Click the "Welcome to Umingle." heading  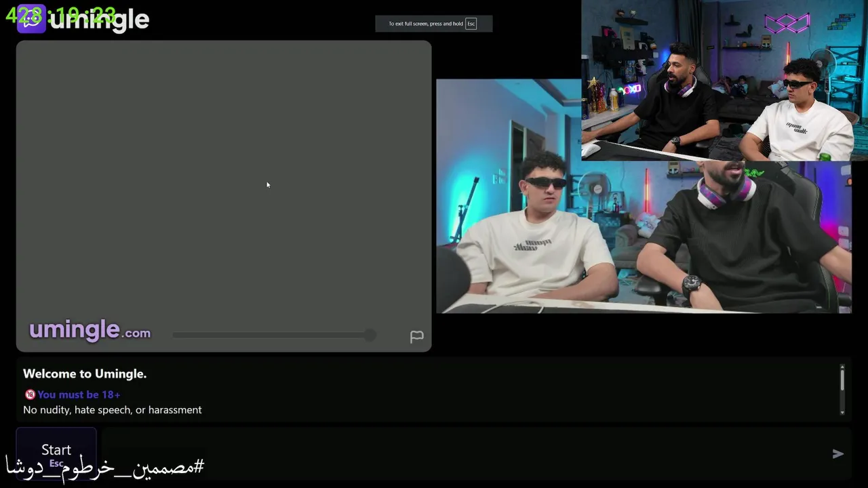point(85,373)
